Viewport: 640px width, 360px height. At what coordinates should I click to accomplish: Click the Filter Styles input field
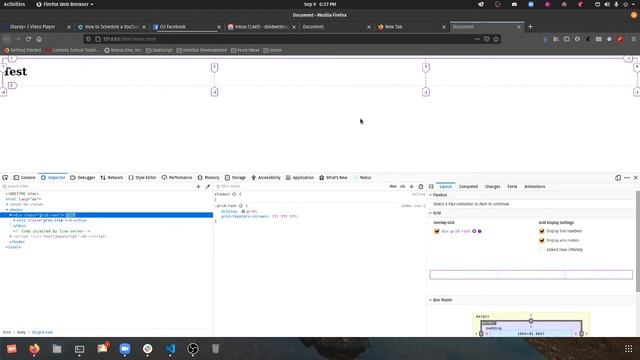click(x=302, y=187)
